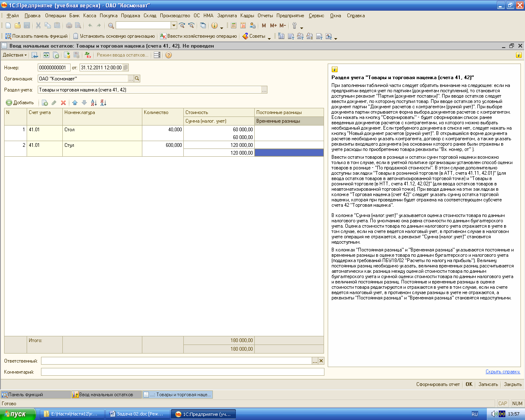Switch to Панель функций window tab
The width and height of the screenshot is (525, 420).
(35, 395)
